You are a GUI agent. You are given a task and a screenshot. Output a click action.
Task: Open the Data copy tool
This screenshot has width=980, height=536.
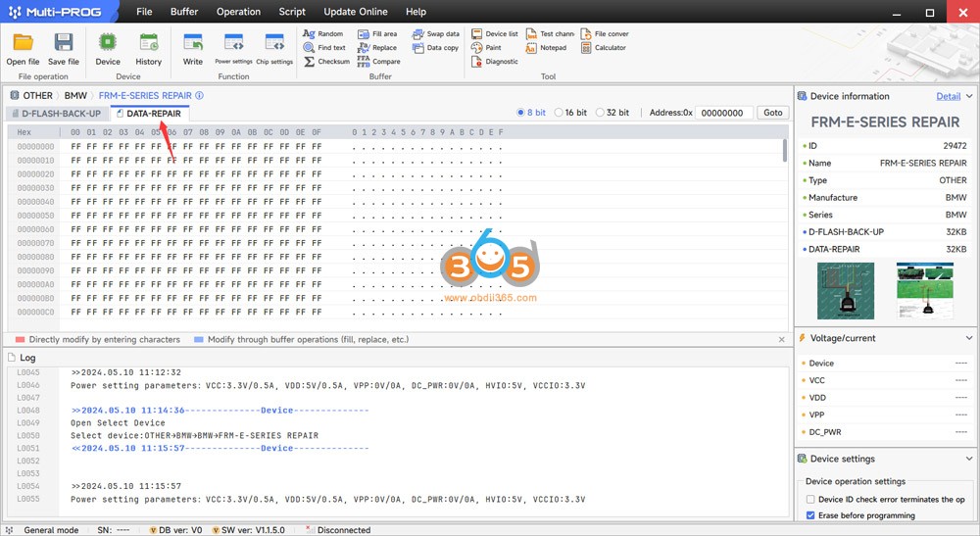(436, 47)
